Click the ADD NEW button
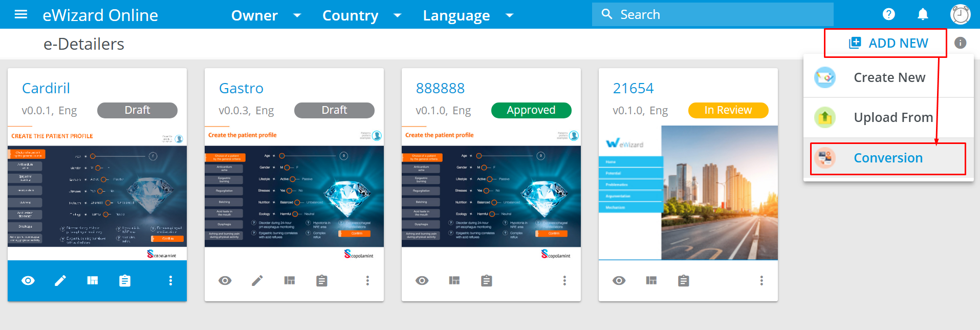The image size is (980, 330). pyautogui.click(x=888, y=43)
